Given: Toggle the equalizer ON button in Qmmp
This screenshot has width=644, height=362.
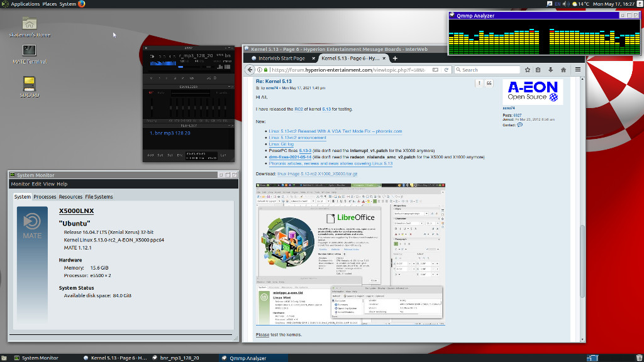Looking at the screenshot, I should (151, 93).
